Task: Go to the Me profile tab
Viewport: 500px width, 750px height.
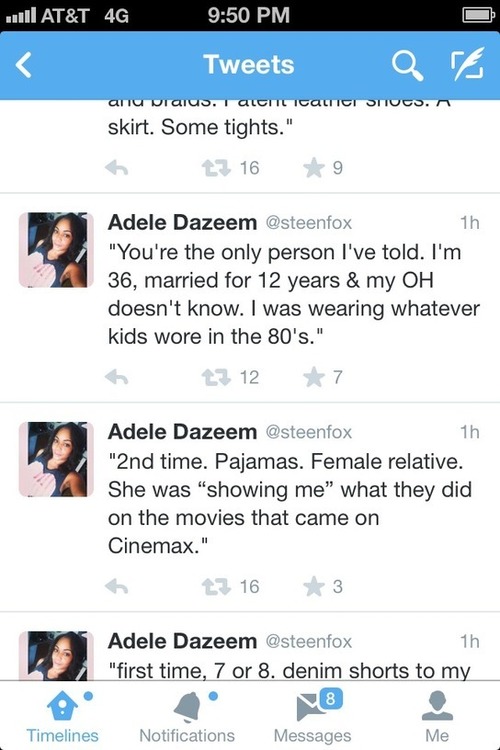Action: (x=437, y=716)
